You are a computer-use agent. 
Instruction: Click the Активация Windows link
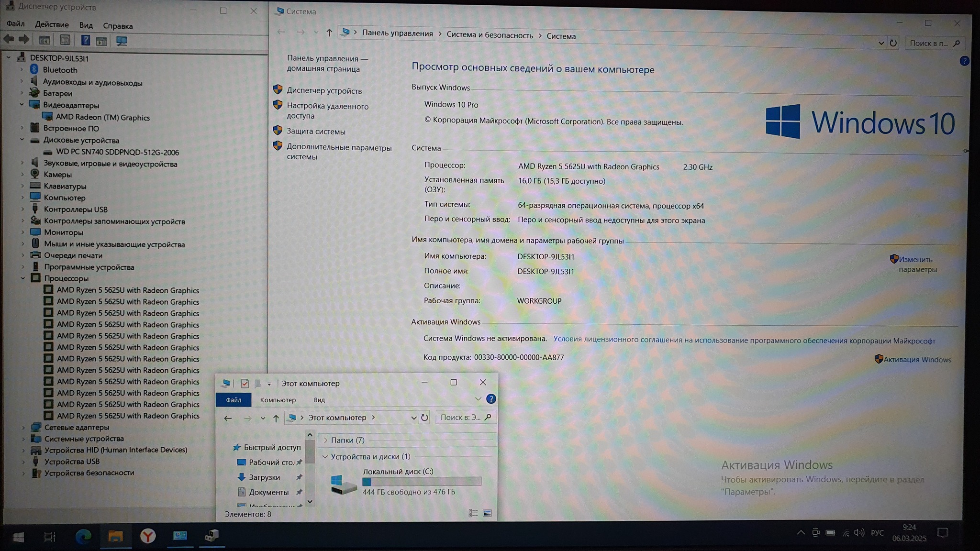tap(917, 360)
